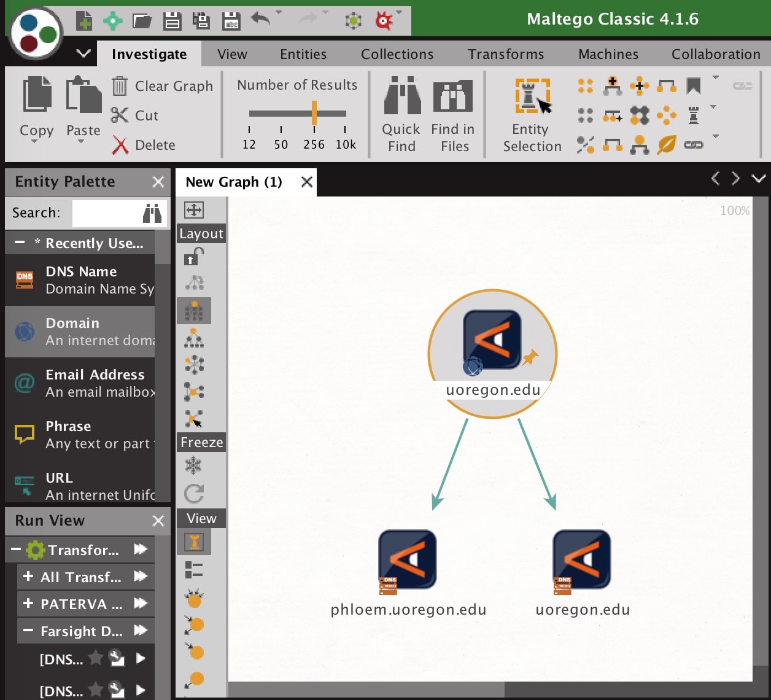Open the View ribbon tab
Viewport: 771px width, 700px height.
click(x=232, y=54)
